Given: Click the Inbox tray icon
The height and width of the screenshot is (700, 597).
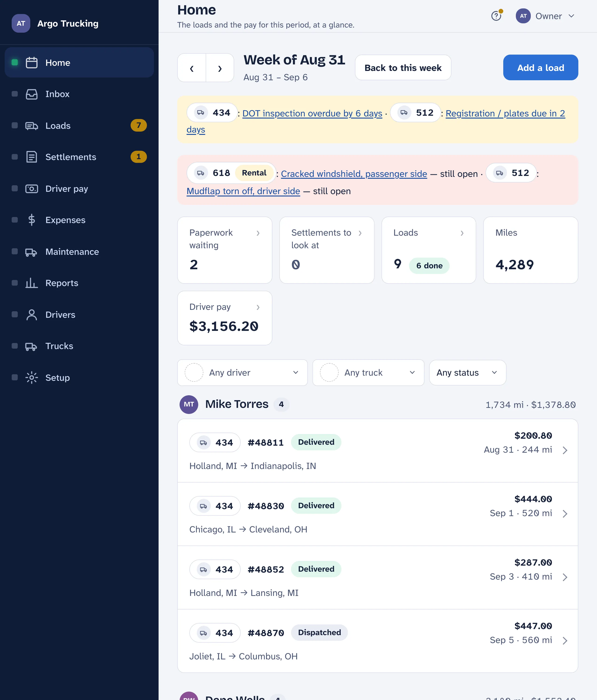Looking at the screenshot, I should [x=31, y=94].
